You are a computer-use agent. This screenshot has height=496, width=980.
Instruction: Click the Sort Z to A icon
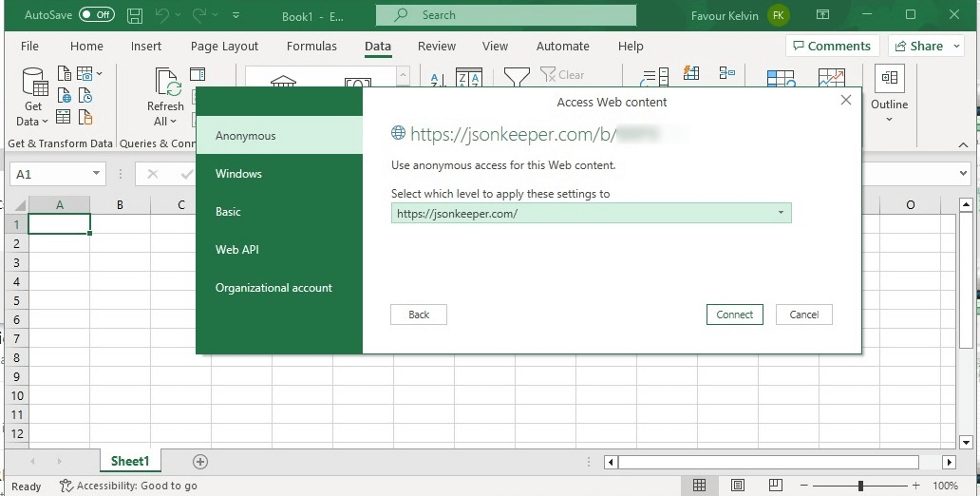[x=469, y=77]
